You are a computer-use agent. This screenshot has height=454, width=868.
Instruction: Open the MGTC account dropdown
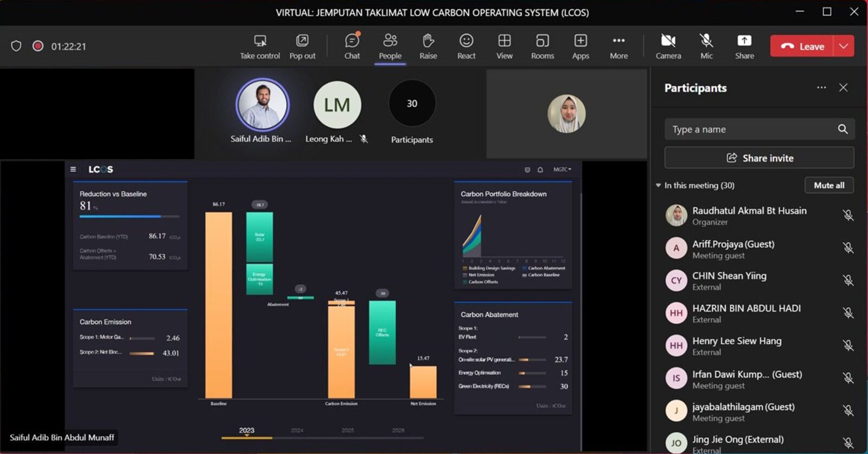pos(563,169)
